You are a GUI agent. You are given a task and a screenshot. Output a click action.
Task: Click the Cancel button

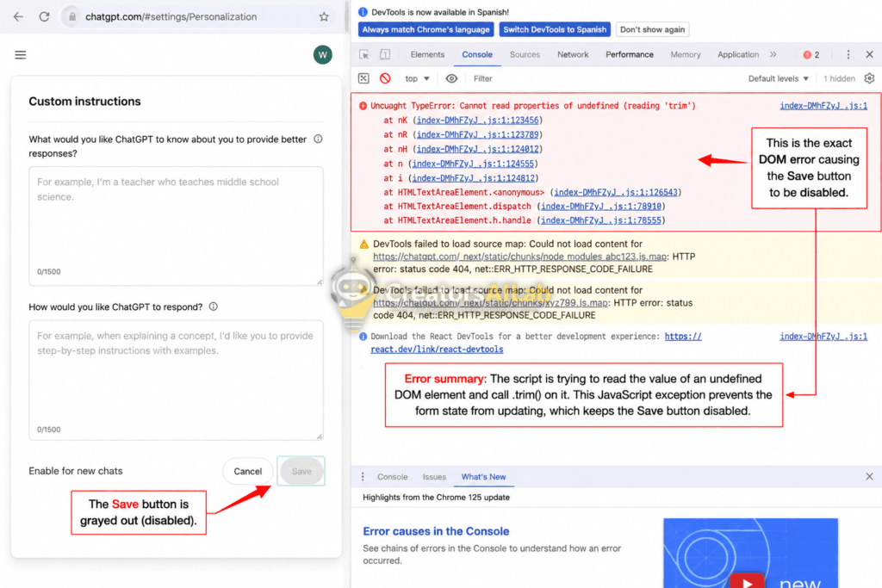pos(247,471)
